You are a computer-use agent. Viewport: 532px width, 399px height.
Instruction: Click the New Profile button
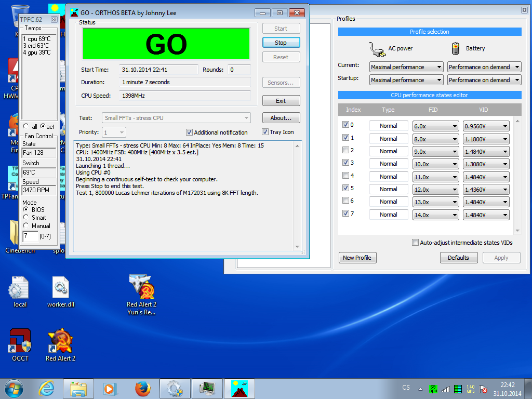(357, 258)
